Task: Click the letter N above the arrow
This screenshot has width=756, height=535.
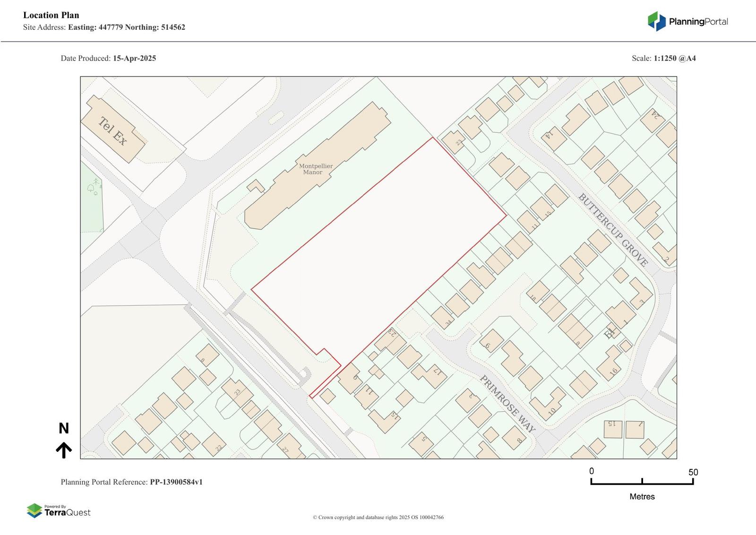Action: (64, 429)
